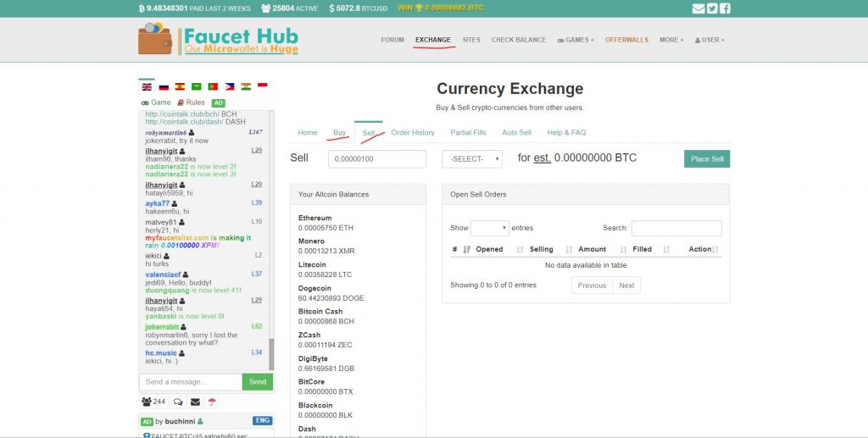The width and height of the screenshot is (868, 438).
Task: Switch to the Sell tab
Action: [x=369, y=133]
